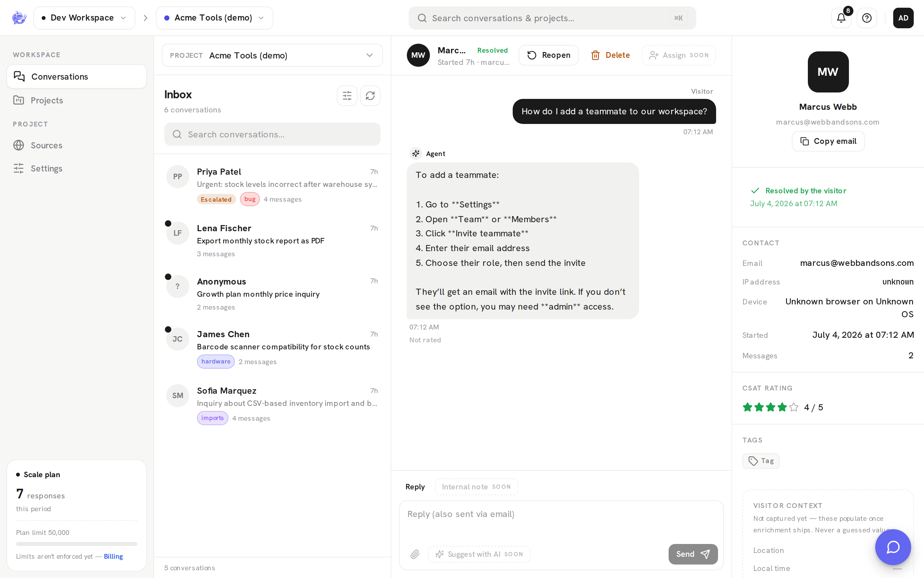Click the fifth empty CSAT star
The height and width of the screenshot is (578, 924).
[794, 407]
